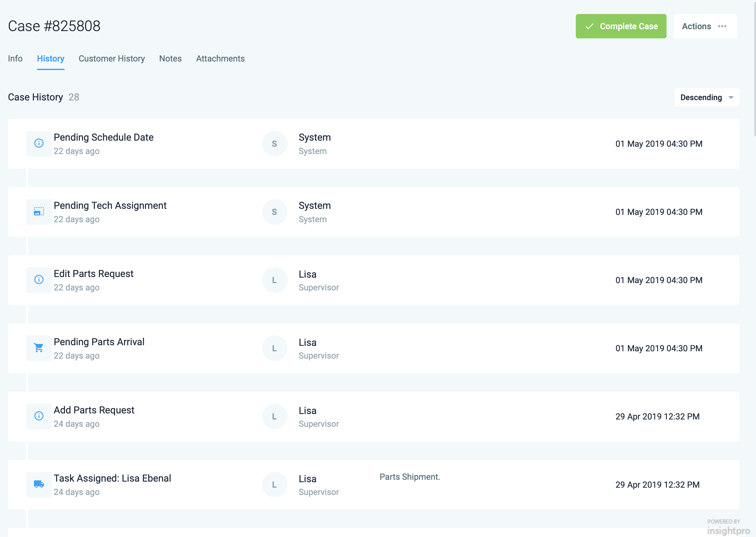Click the Task Assigned: Lisa Ebenal entry title
Image resolution: width=756 pixels, height=537 pixels.
(x=112, y=478)
